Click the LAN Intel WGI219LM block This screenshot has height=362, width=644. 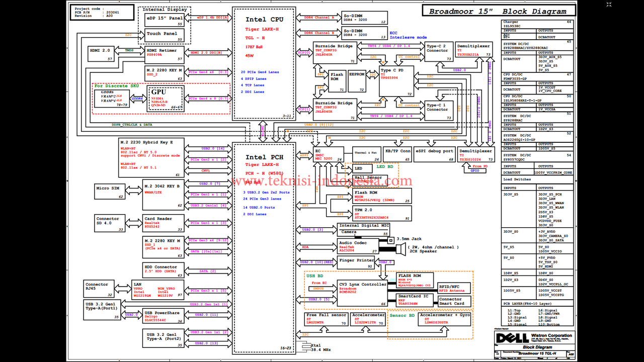(x=157, y=289)
